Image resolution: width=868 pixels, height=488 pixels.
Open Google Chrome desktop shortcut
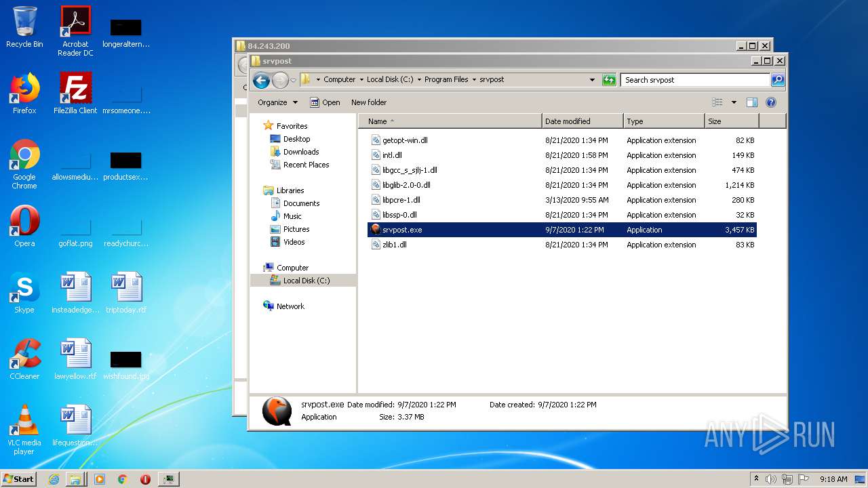click(24, 164)
